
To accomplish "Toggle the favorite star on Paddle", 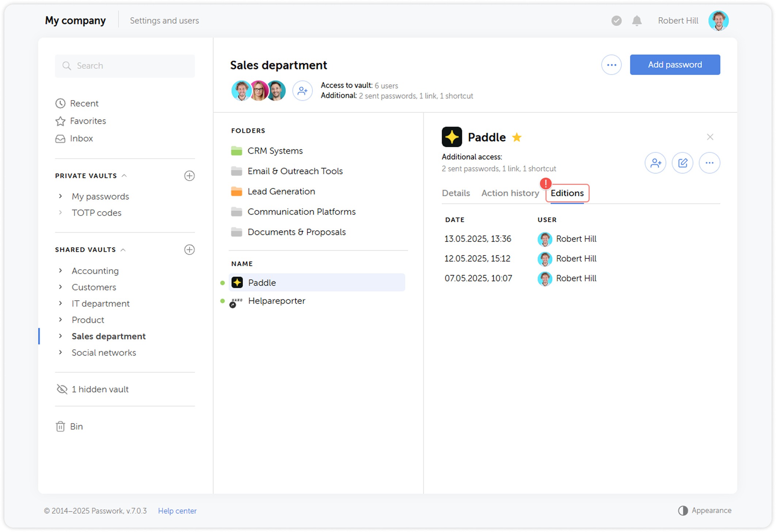I will click(x=517, y=137).
